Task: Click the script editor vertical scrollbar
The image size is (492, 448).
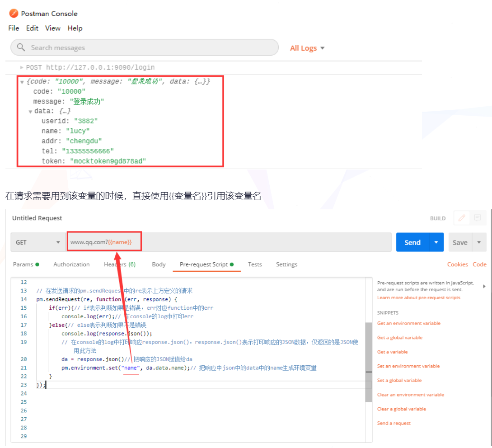Action: coord(369,362)
